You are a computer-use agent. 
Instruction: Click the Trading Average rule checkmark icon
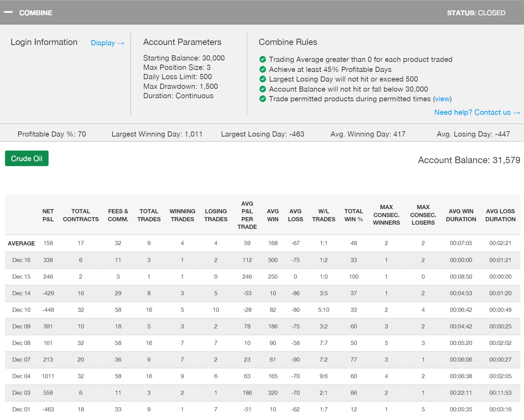click(x=263, y=59)
